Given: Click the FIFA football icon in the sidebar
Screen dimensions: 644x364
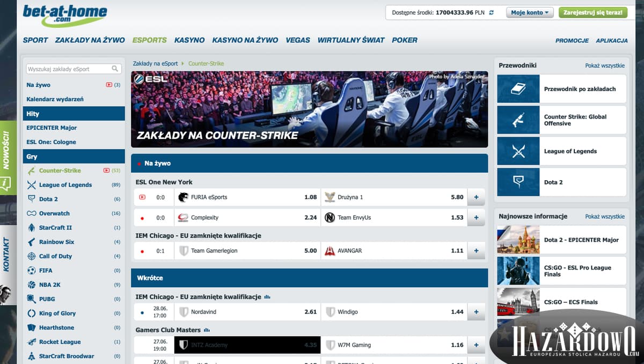Looking at the screenshot, I should 31,271.
